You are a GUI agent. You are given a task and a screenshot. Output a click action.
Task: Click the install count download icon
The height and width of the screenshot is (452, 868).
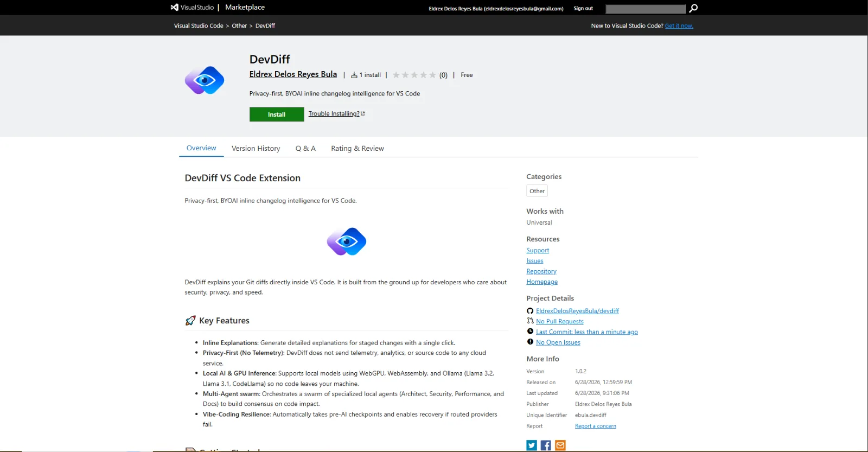[x=354, y=75]
